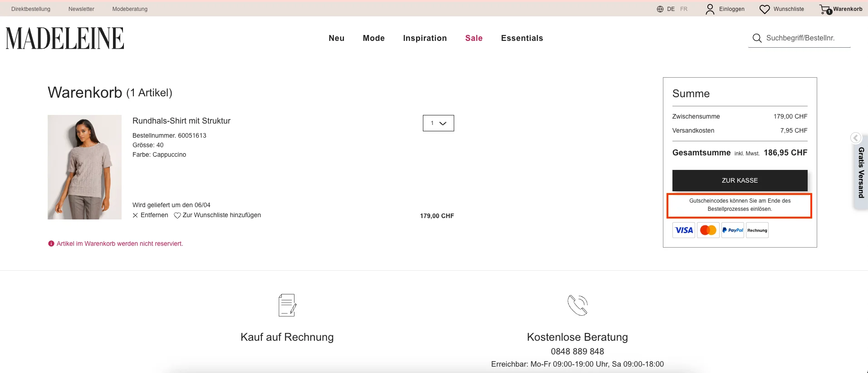Click the heart icon beside Zur Wunschliste hinzufügen

pos(177,215)
